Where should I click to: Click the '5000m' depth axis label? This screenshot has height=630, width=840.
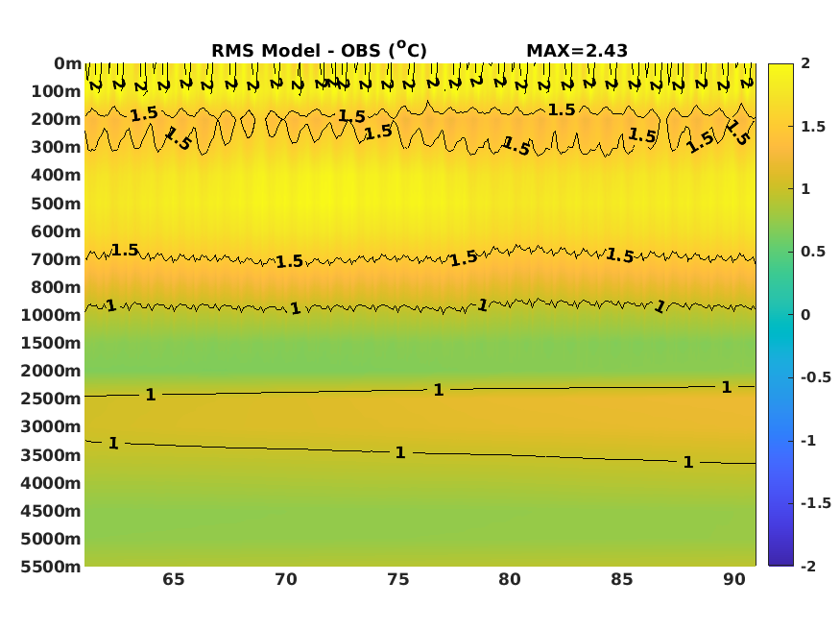pos(51,539)
